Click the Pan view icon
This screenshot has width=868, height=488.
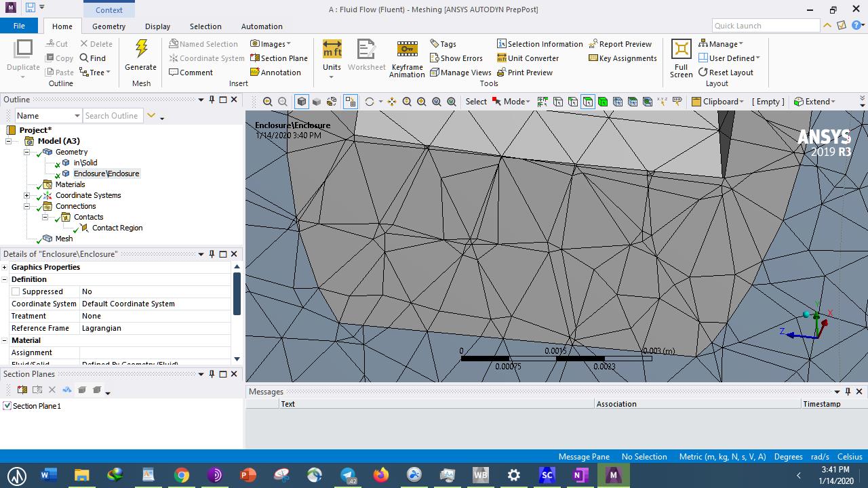pos(392,102)
